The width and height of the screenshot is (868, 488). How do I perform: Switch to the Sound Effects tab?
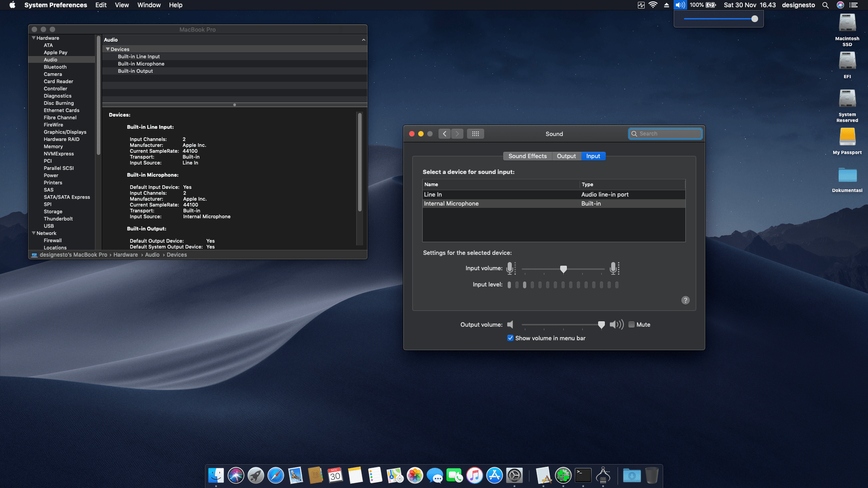(527, 156)
